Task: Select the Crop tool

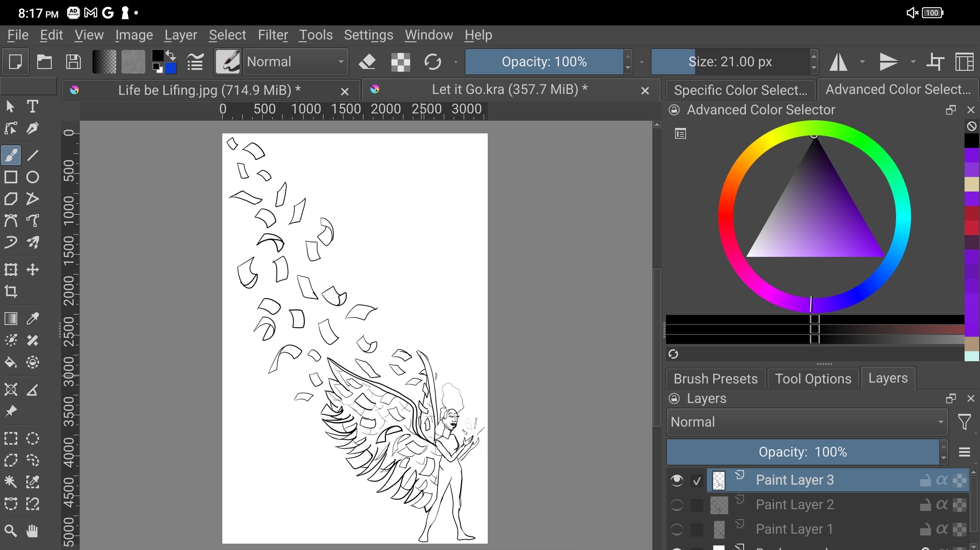Action: [x=11, y=291]
